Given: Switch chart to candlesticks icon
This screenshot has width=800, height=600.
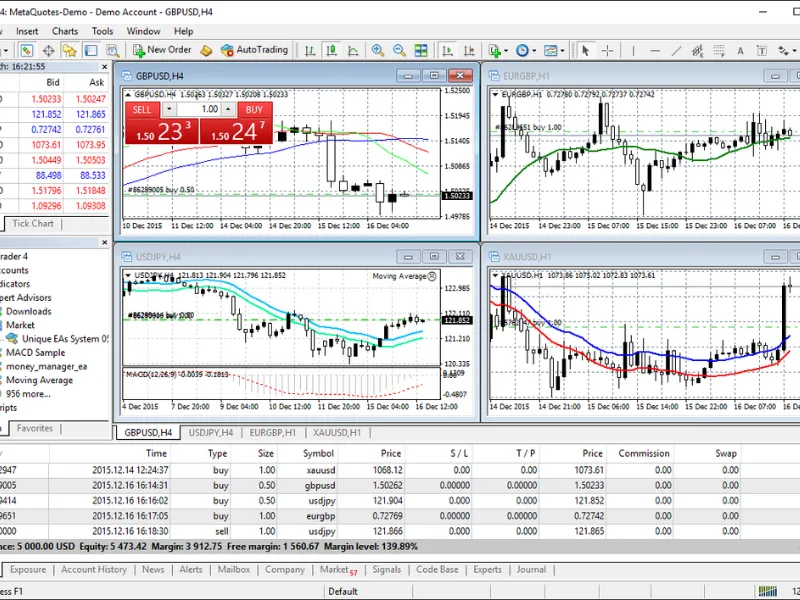Looking at the screenshot, I should 332,51.
